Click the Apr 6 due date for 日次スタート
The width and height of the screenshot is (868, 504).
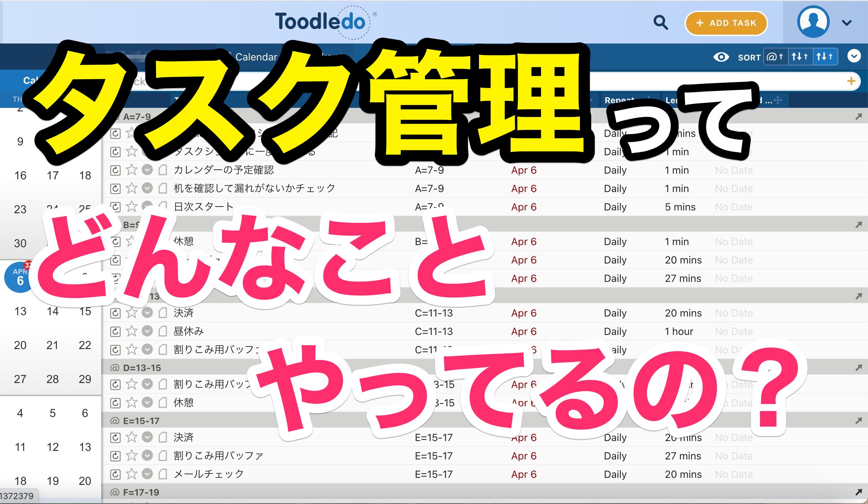pyautogui.click(x=524, y=207)
